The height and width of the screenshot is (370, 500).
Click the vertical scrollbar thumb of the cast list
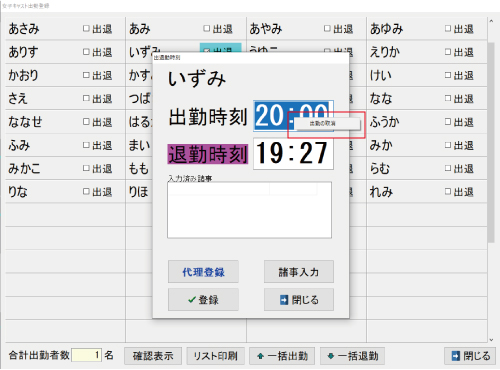point(491,142)
